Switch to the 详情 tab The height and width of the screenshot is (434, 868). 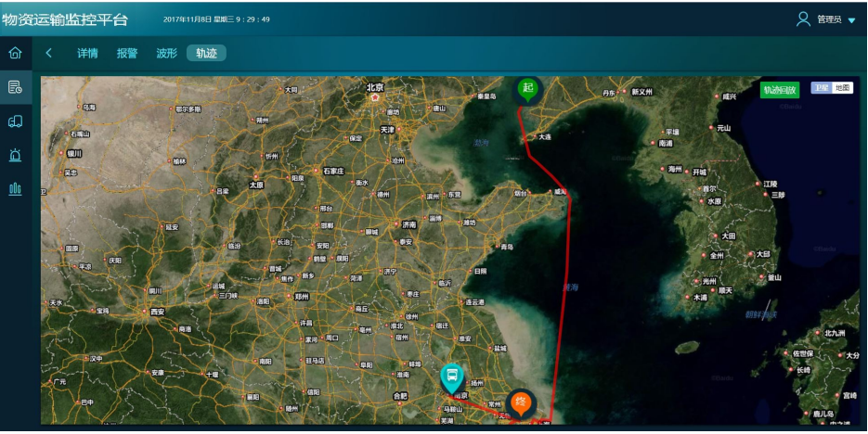click(x=87, y=54)
